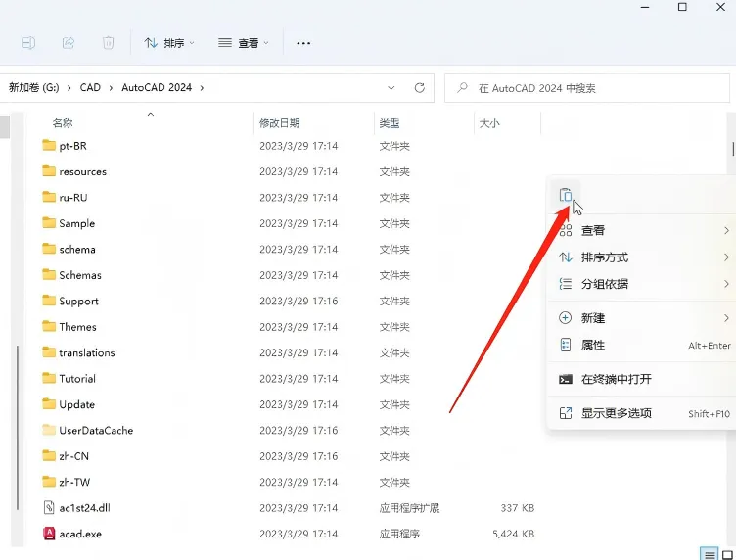Select the schema folder name
This screenshot has height=560, width=736.
[x=77, y=250]
